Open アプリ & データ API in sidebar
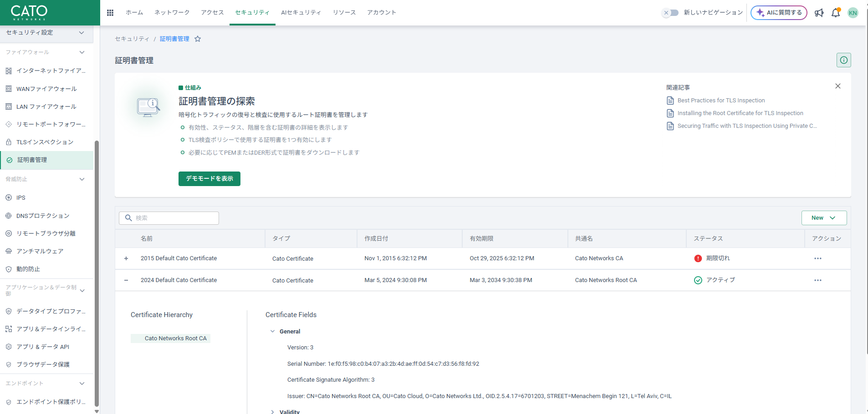Viewport: 868px width, 414px height. pos(46,347)
